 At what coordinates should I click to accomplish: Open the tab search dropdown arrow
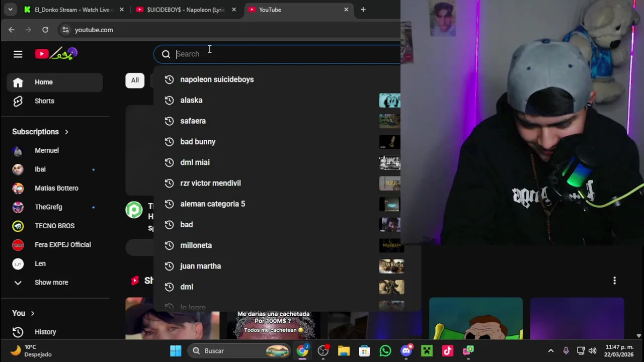10,10
